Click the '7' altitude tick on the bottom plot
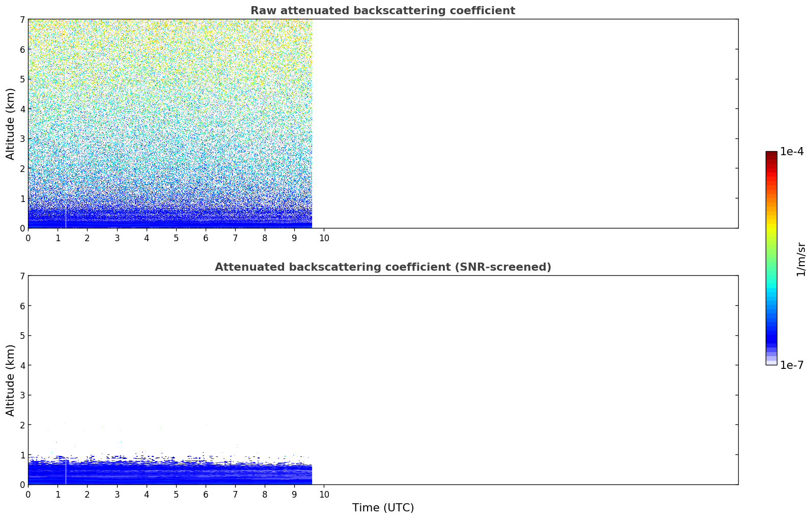812x519 pixels. 22,276
